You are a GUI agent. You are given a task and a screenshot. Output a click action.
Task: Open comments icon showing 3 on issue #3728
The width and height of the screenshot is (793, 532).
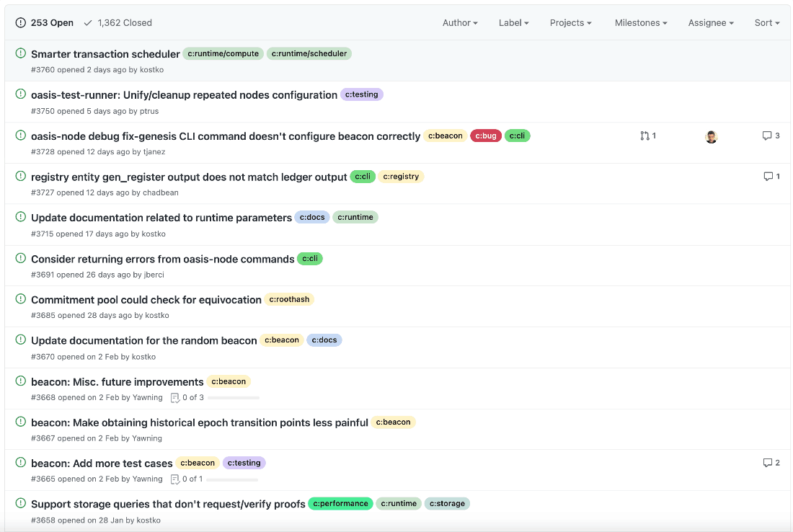point(767,136)
